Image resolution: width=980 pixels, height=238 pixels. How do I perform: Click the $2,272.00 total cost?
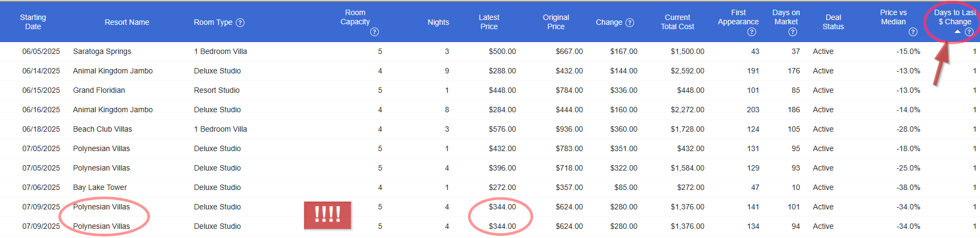pos(688,110)
